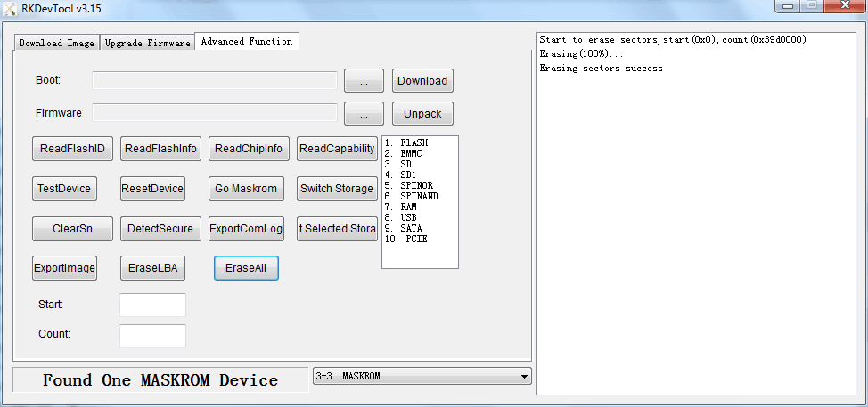The image size is (868, 407).
Task: Click the Start input field
Action: point(152,305)
